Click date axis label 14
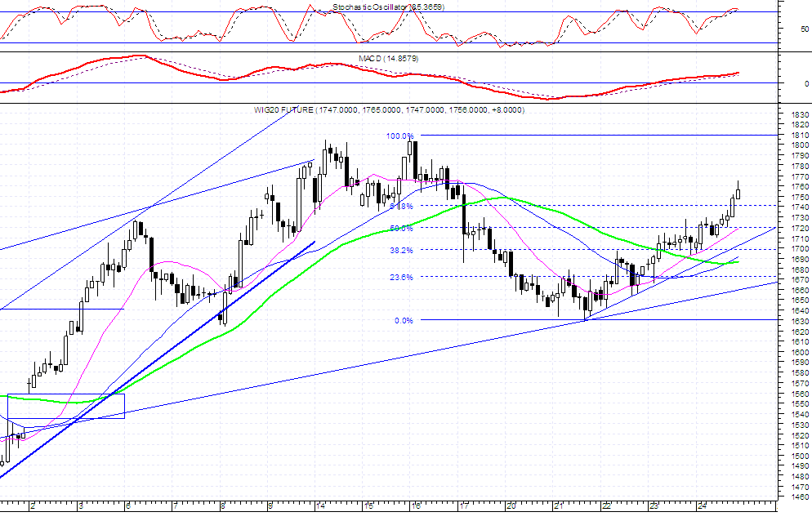Screen dimensions: 812x521 click(320, 506)
